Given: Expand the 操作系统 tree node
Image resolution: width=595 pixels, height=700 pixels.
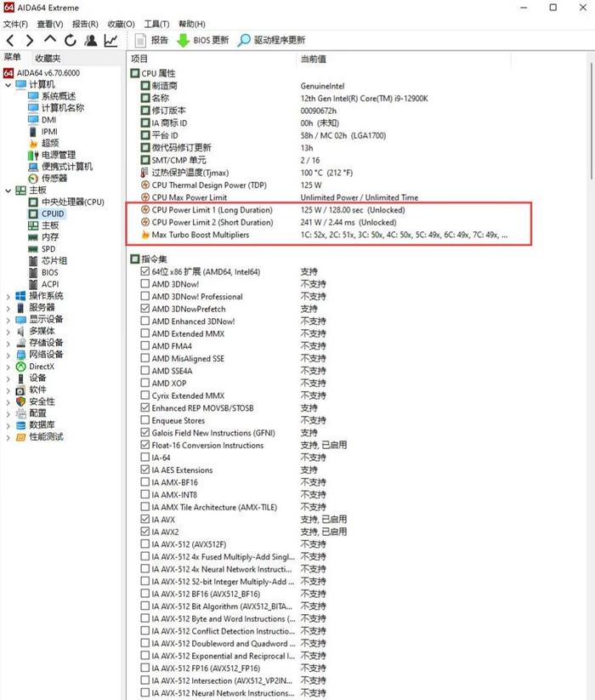Looking at the screenshot, I should pyautogui.click(x=8, y=296).
